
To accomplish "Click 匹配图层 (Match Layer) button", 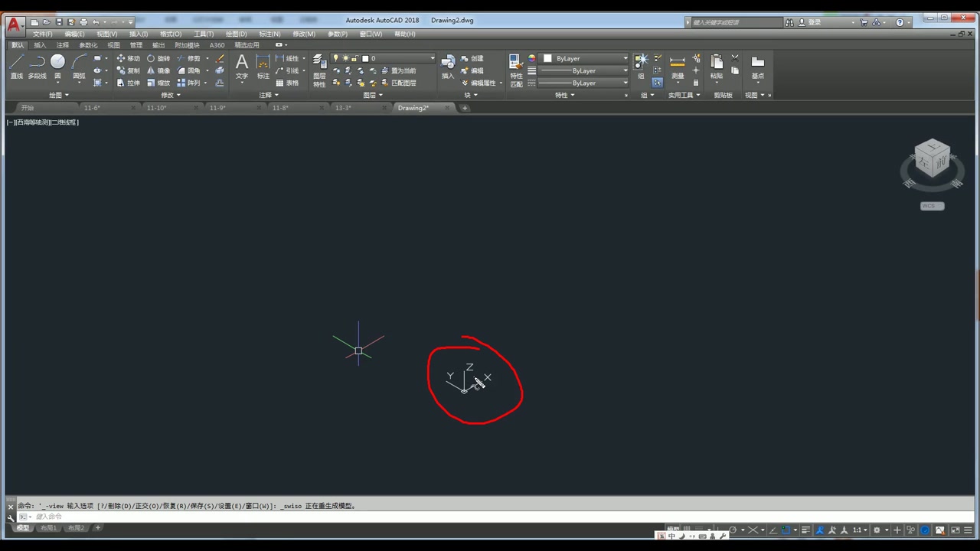I will pyautogui.click(x=397, y=83).
